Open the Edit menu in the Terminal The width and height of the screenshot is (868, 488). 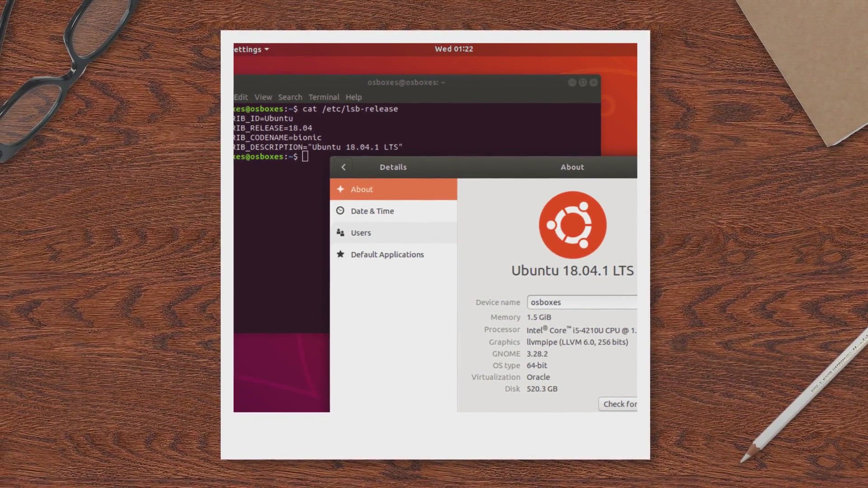pos(241,97)
